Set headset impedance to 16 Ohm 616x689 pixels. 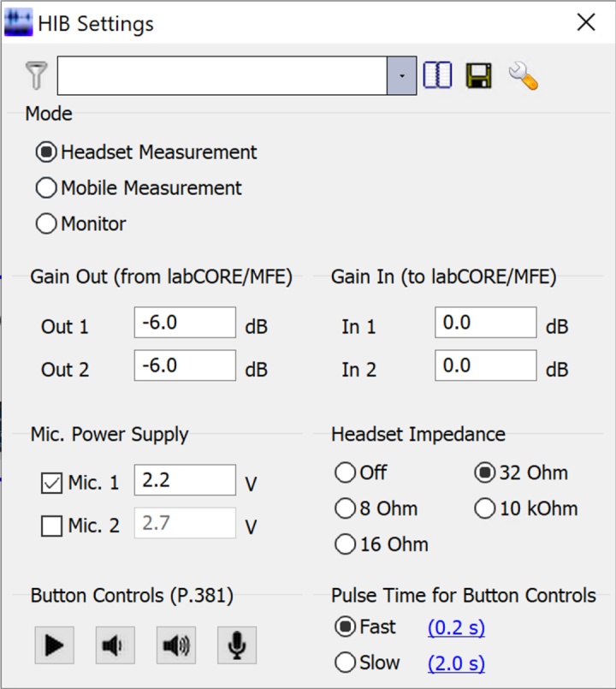(346, 544)
